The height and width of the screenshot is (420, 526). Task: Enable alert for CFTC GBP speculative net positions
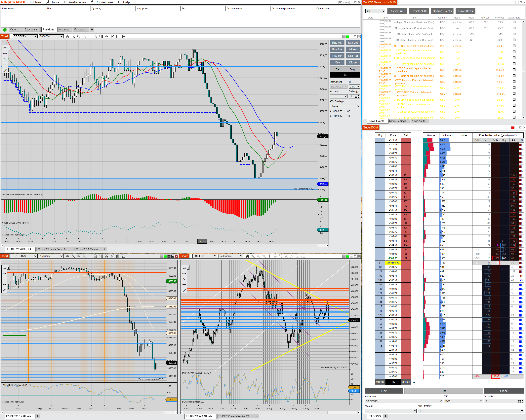click(514, 46)
